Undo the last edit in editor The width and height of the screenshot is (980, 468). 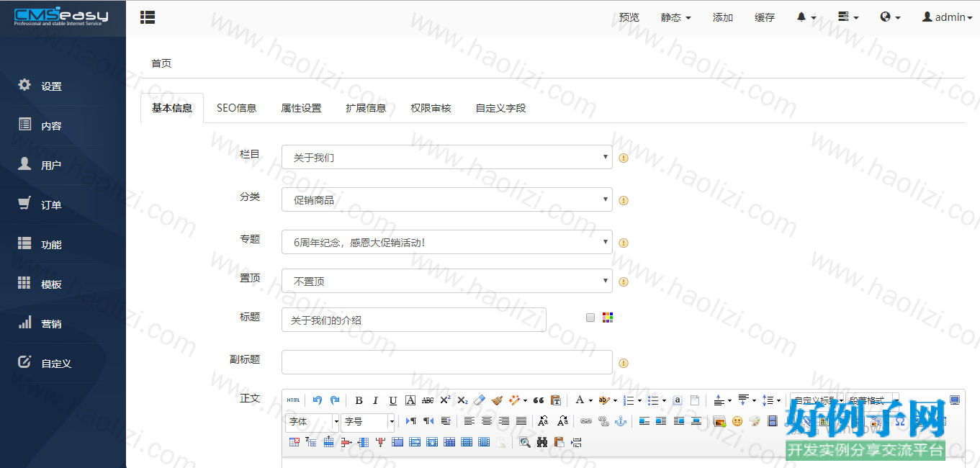tap(318, 400)
